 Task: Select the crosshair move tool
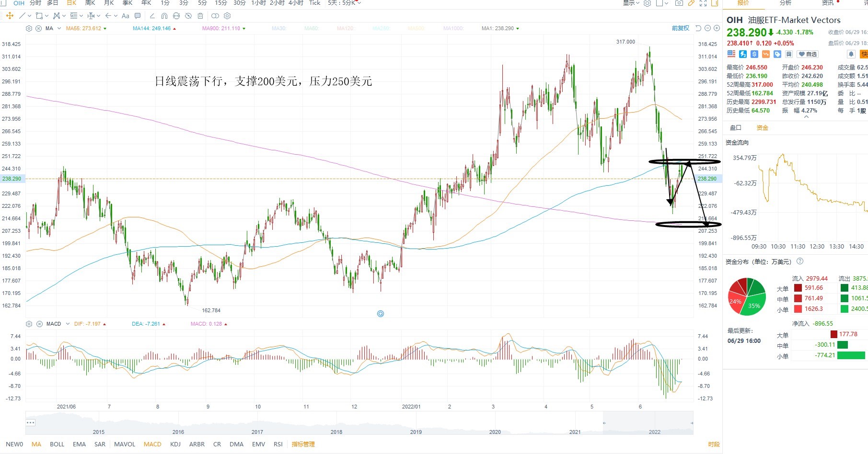[x=10, y=16]
